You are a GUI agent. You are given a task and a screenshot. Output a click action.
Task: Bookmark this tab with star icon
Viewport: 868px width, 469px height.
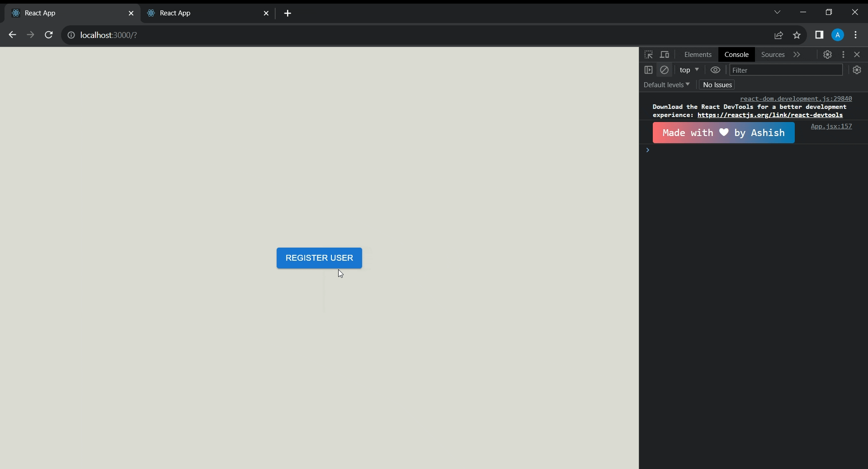pos(797,35)
